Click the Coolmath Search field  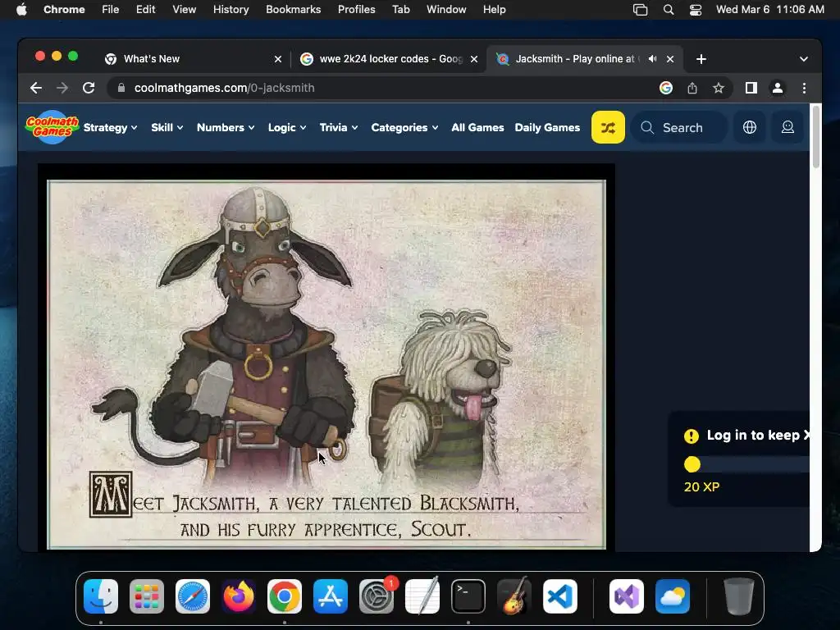pos(679,127)
